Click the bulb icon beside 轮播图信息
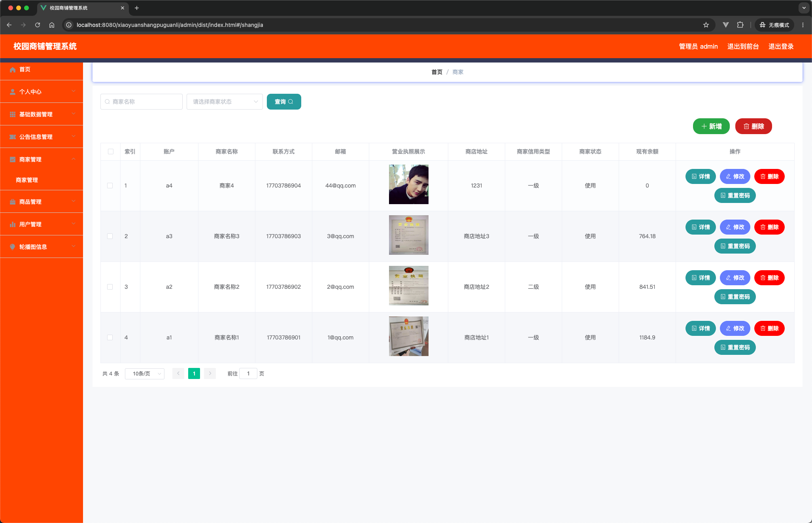 [x=13, y=247]
